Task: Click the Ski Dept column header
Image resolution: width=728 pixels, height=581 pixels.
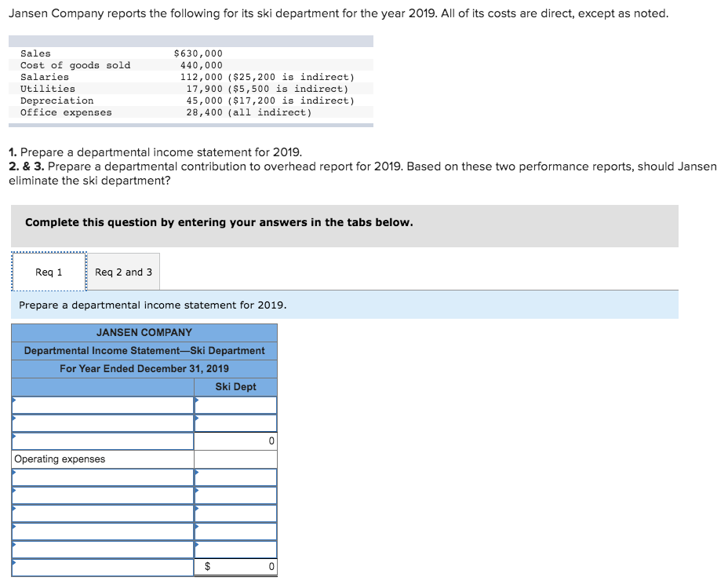Action: click(x=236, y=387)
